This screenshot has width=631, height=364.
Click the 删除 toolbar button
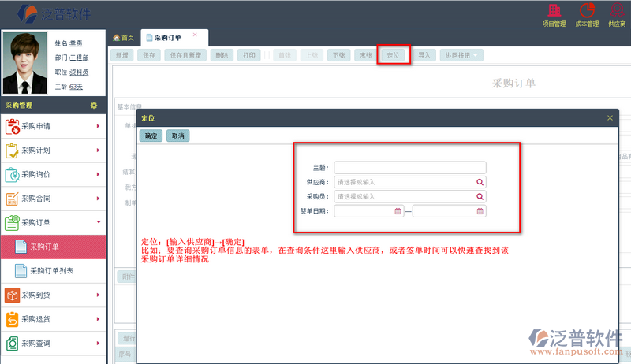click(x=222, y=55)
